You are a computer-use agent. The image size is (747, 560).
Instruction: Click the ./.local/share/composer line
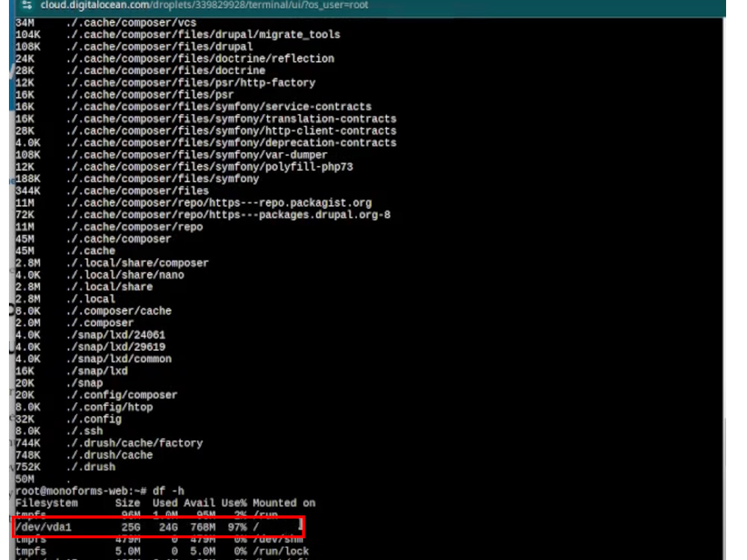(112, 263)
